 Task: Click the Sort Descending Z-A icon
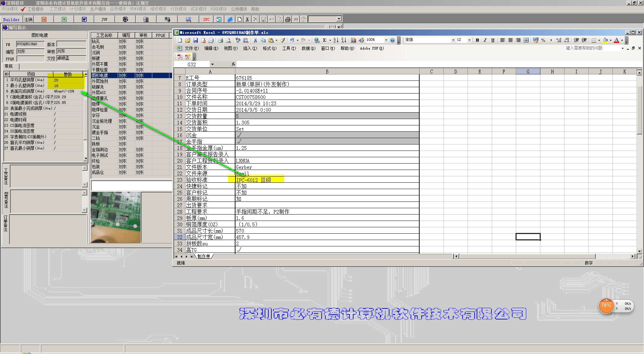pos(344,40)
